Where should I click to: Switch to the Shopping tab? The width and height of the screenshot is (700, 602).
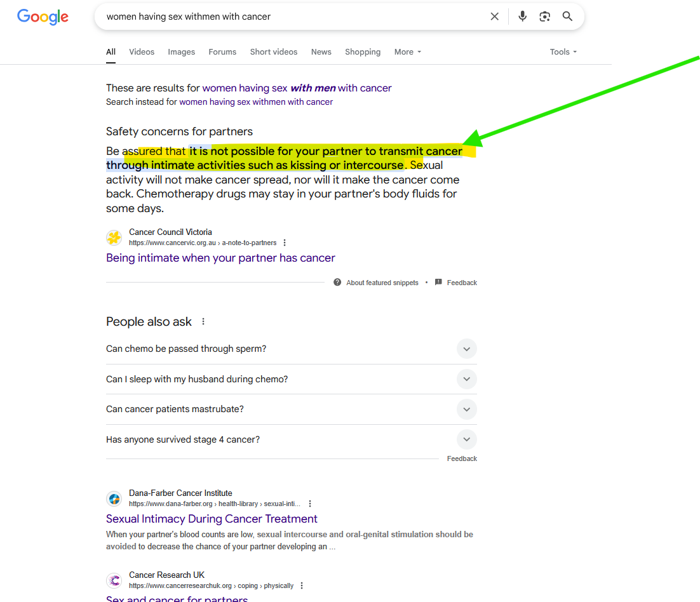coord(363,52)
